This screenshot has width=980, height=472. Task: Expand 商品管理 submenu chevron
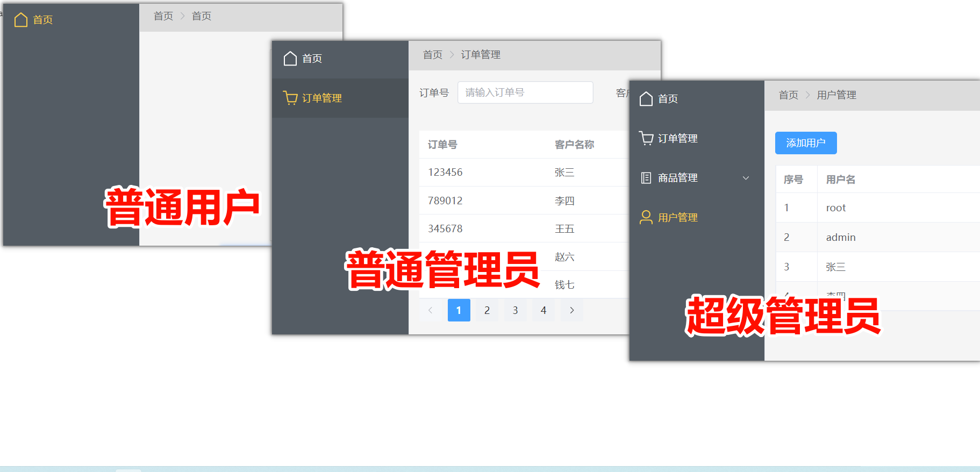pos(746,178)
